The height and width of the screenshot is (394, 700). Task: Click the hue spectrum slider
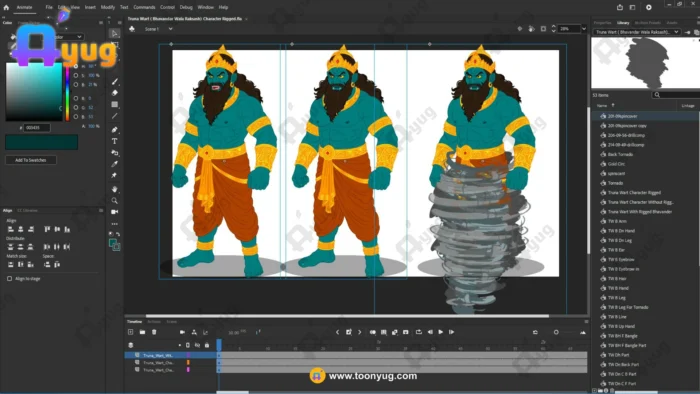pos(67,93)
